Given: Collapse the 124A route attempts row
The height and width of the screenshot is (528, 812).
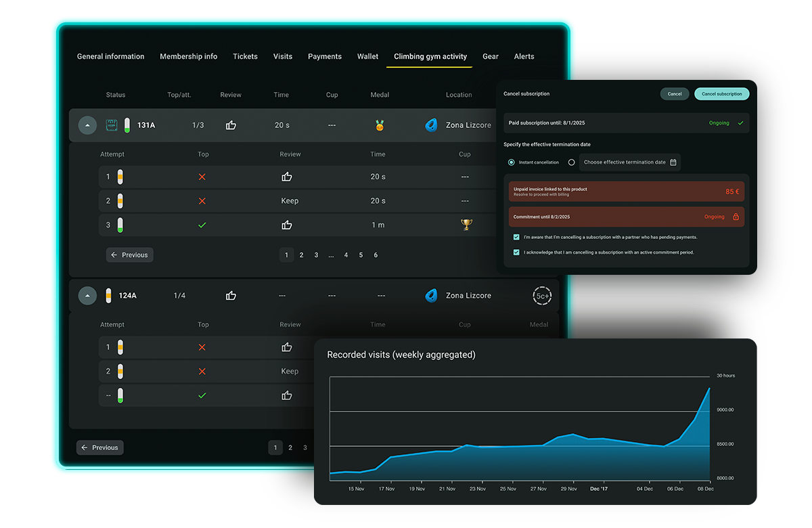Looking at the screenshot, I should tap(87, 295).
